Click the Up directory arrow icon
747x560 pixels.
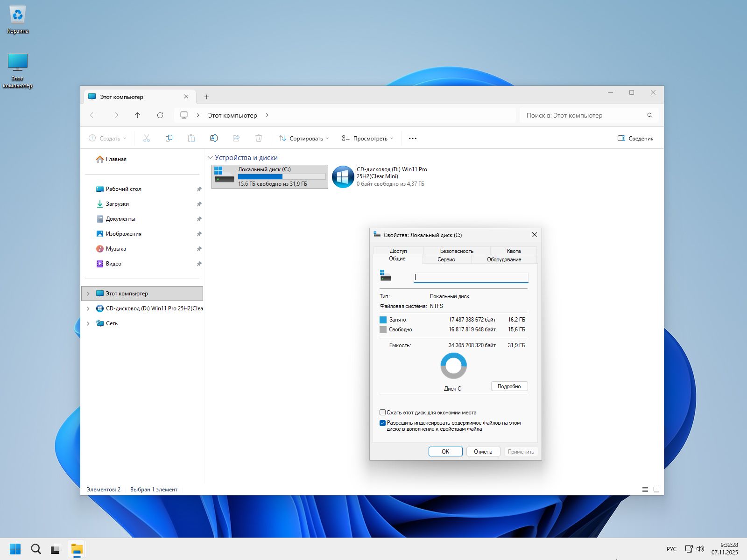pos(137,115)
